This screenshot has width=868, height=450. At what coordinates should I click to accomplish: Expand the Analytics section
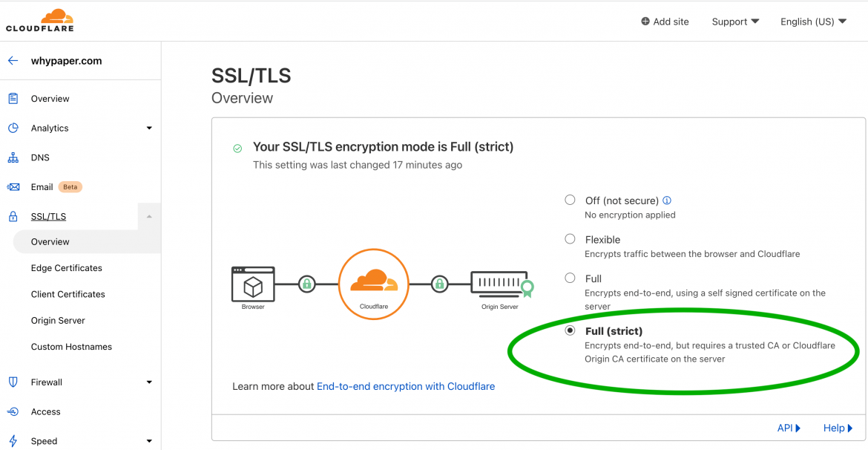(x=148, y=128)
